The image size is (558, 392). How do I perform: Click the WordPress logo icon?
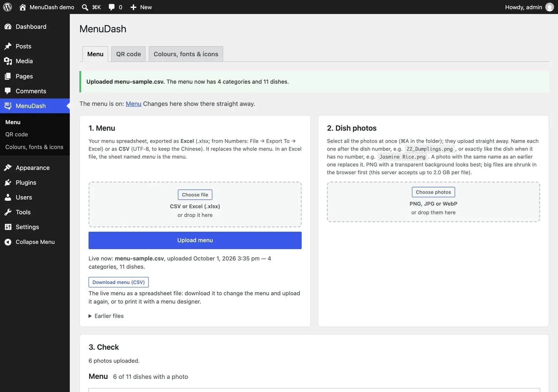point(7,7)
